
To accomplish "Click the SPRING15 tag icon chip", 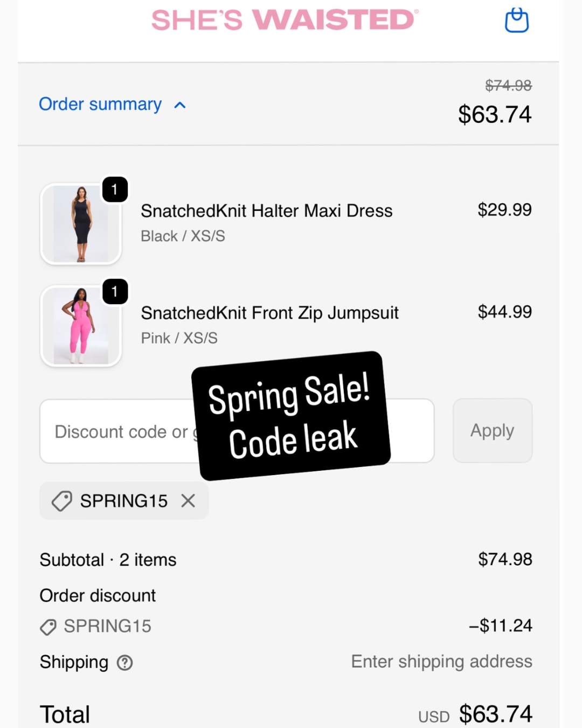I will (x=124, y=501).
